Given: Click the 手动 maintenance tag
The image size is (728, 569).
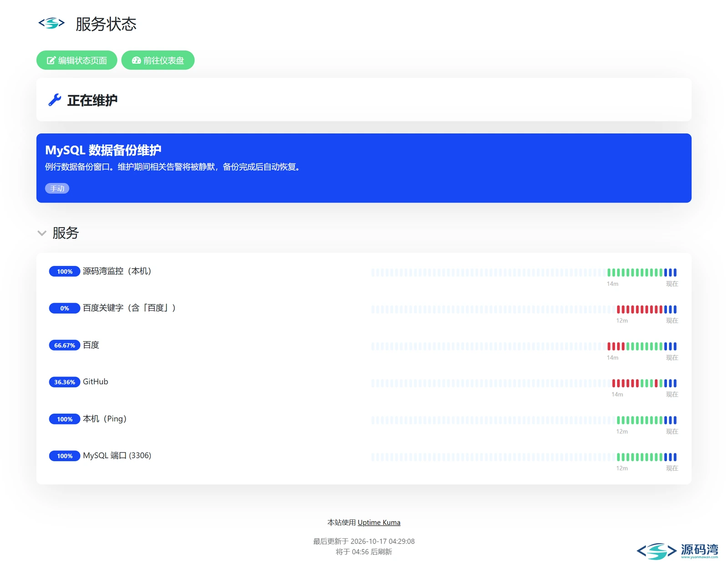Looking at the screenshot, I should point(57,188).
